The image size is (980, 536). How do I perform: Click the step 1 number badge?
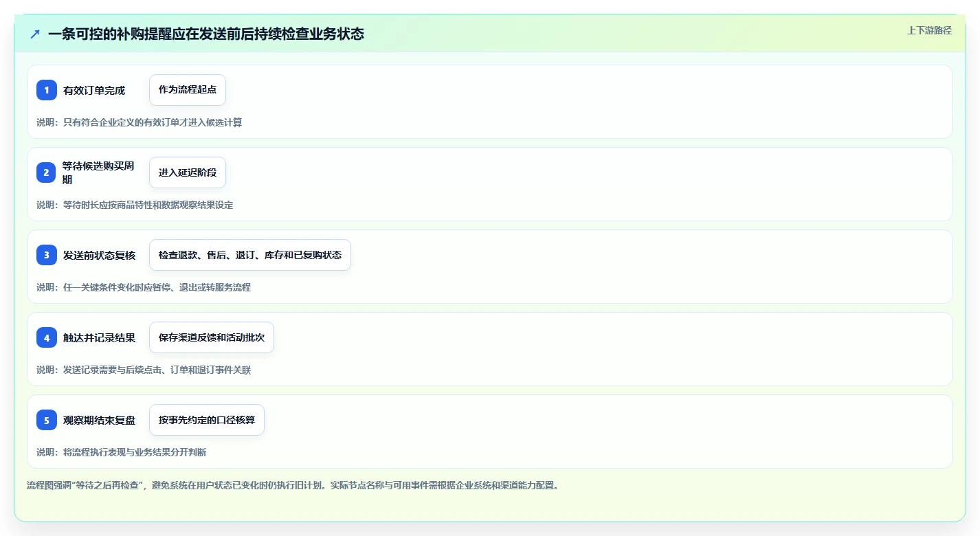(47, 90)
